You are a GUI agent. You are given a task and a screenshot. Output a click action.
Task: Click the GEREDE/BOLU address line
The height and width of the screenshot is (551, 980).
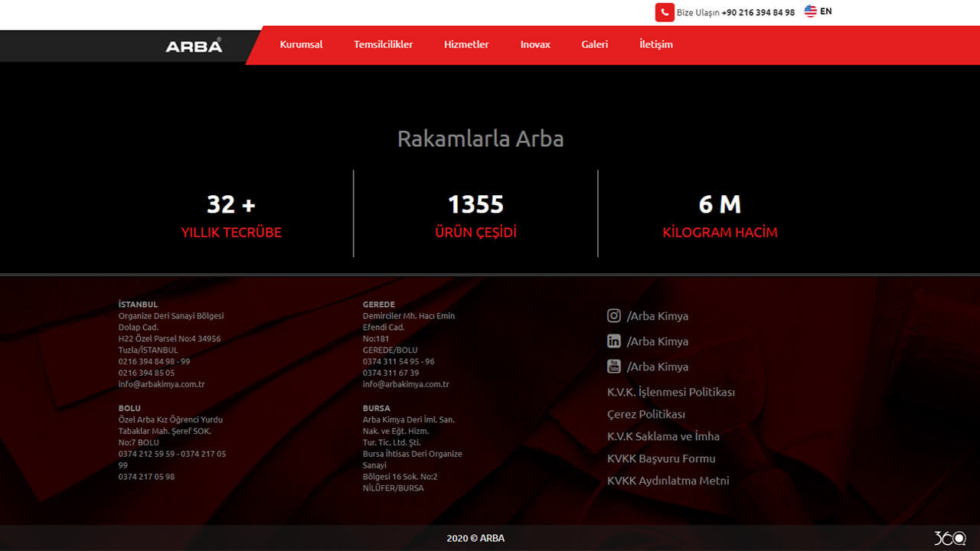coord(390,350)
